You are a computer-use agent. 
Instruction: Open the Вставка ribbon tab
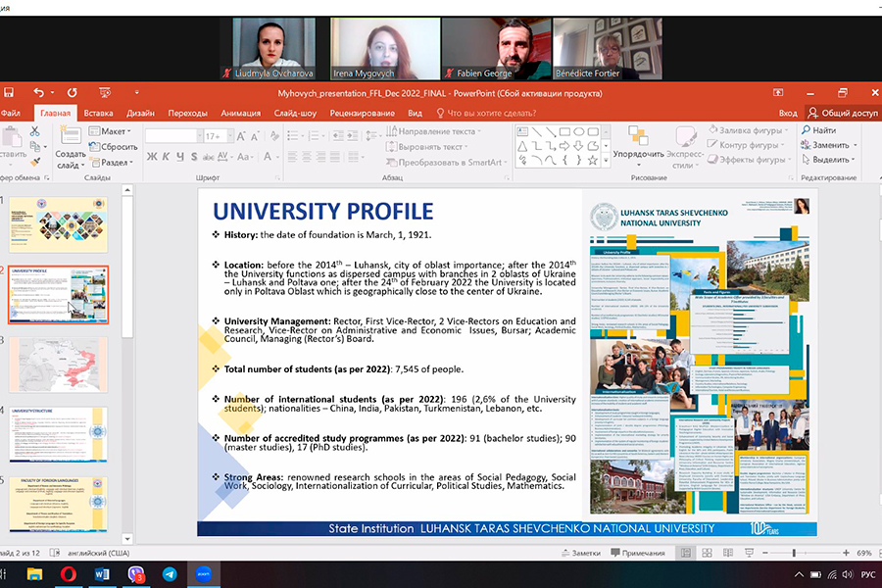[98, 113]
